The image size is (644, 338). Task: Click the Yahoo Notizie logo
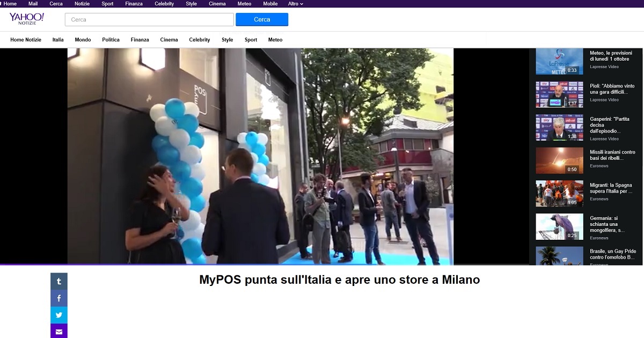point(27,20)
